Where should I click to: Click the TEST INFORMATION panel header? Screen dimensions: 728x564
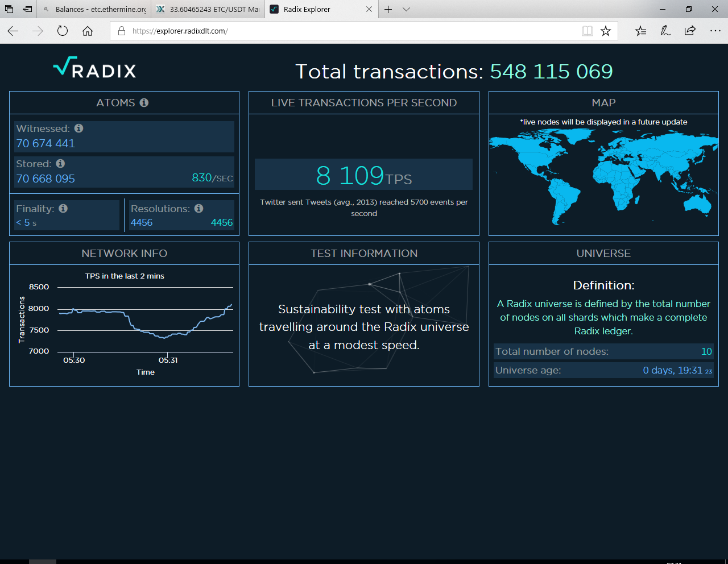click(x=364, y=254)
